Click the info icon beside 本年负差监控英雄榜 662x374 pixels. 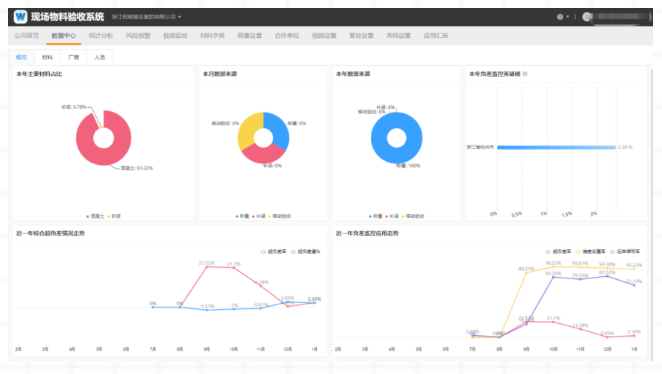(x=525, y=74)
